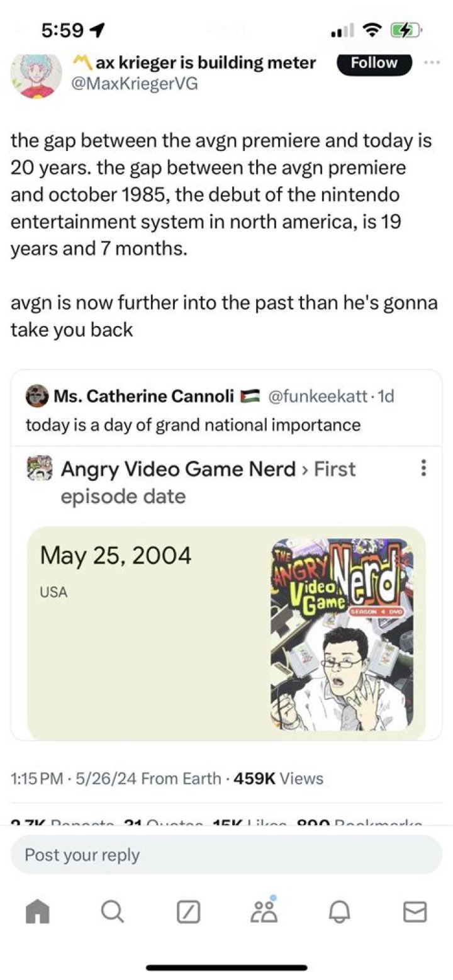Open the Communities people icon
The width and height of the screenshot is (453, 980).
click(264, 911)
